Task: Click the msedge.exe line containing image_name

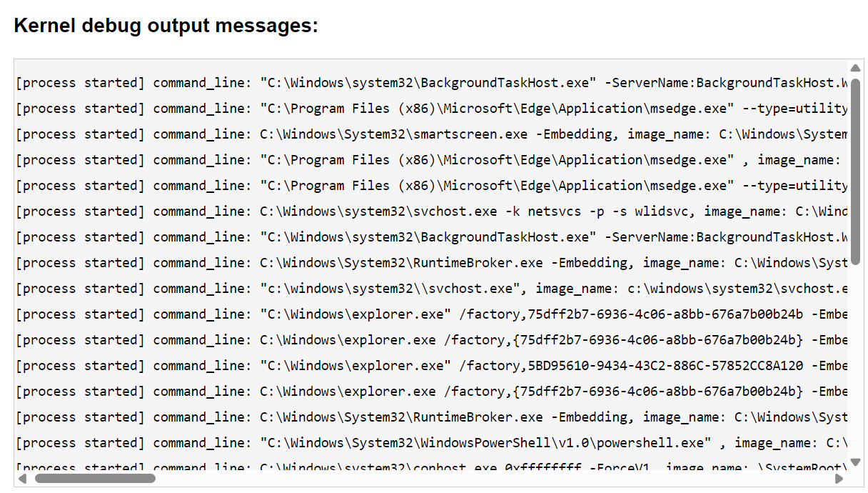Action: [428, 160]
